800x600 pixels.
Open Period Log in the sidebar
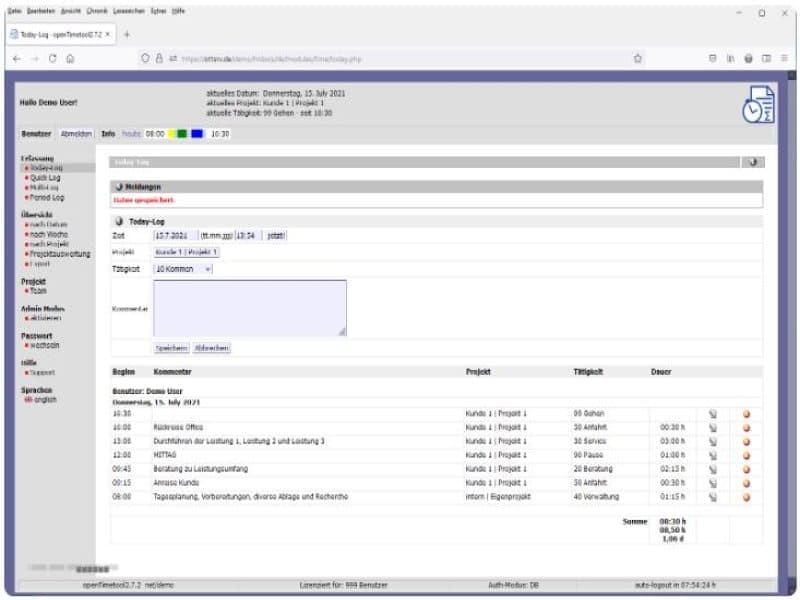point(46,197)
